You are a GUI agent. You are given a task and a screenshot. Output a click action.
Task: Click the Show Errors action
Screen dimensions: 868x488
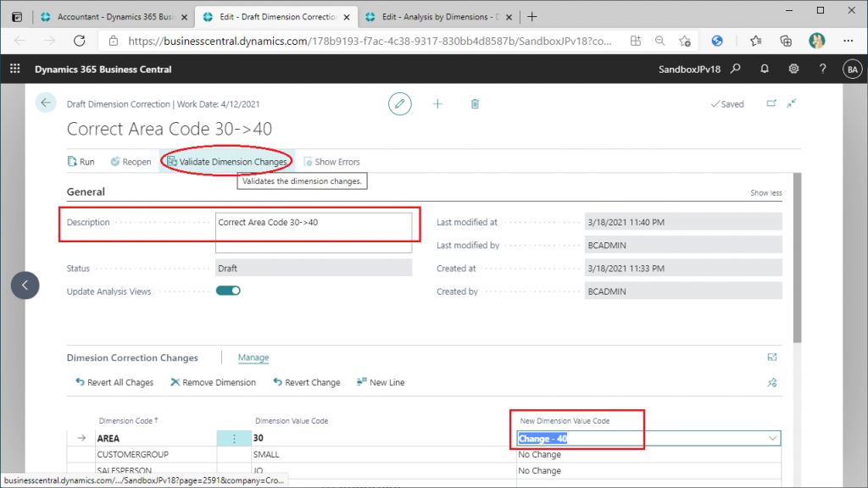click(331, 162)
